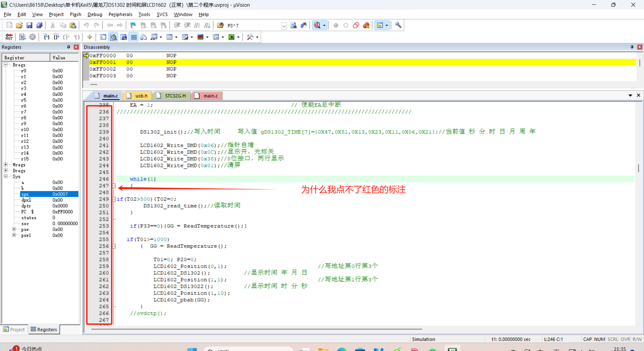The width and height of the screenshot is (644, 351).
Task: Open the configuration wrench icon
Action: click(x=398, y=25)
